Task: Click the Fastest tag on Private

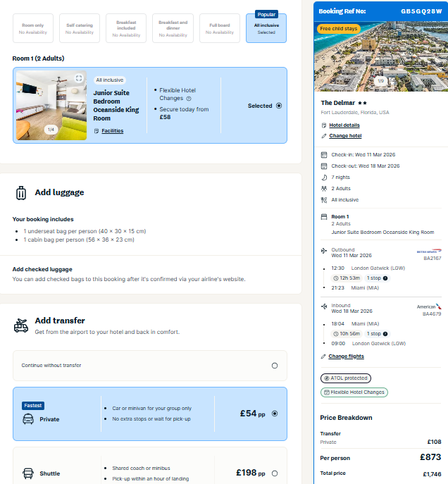Action: click(33, 406)
